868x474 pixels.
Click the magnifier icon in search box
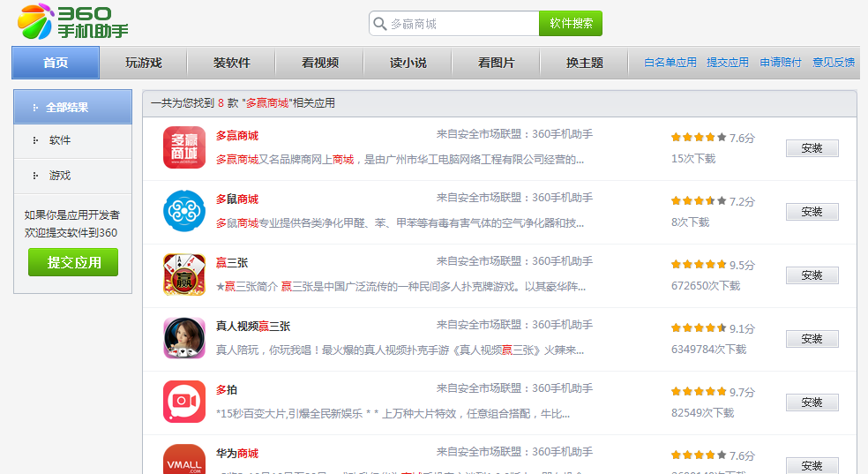(379, 24)
